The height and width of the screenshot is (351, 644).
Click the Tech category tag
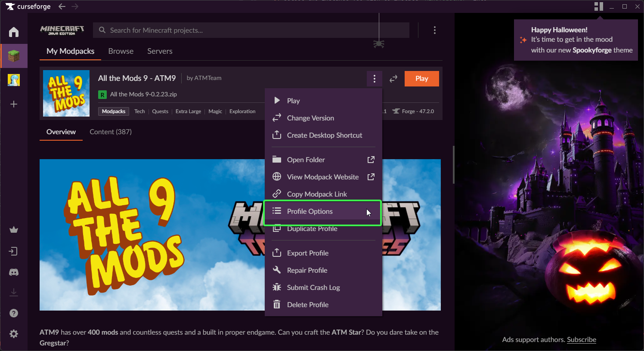139,111
